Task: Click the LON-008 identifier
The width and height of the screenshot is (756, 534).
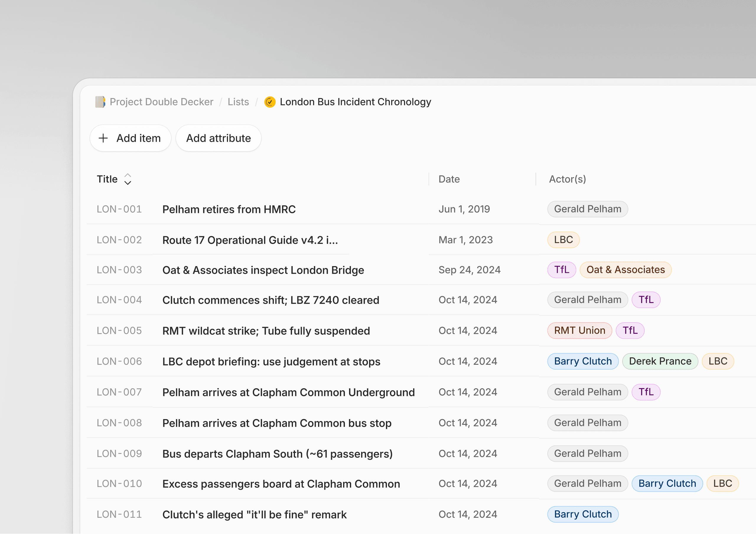Action: coord(119,423)
